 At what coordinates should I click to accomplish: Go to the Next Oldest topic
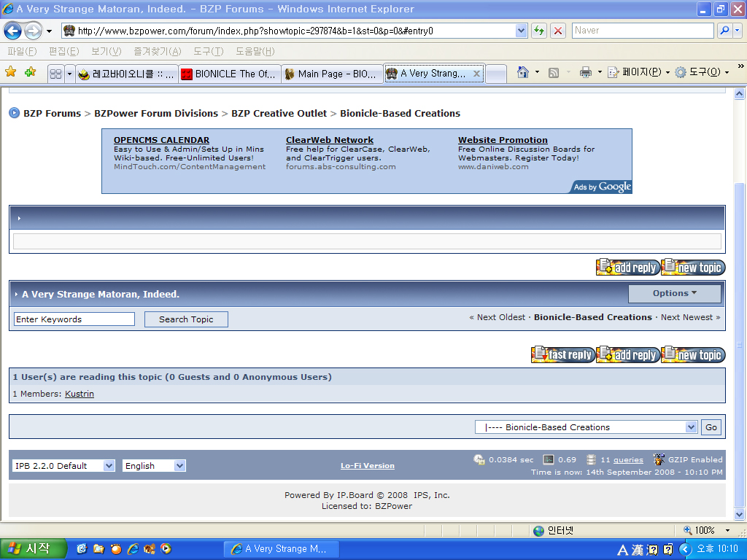tap(500, 317)
